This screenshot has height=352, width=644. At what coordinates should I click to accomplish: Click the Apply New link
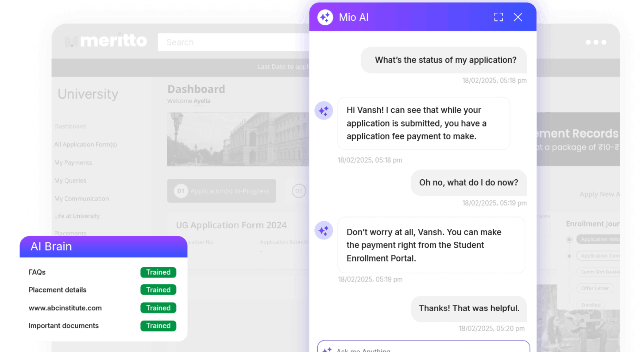pos(600,194)
